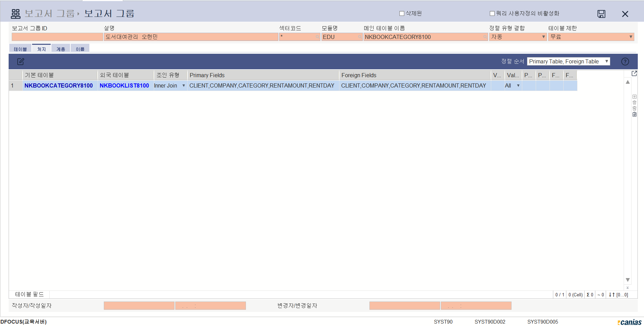644x326 pixels.
Task: Click the scrollbar down arrow
Action: click(628, 280)
